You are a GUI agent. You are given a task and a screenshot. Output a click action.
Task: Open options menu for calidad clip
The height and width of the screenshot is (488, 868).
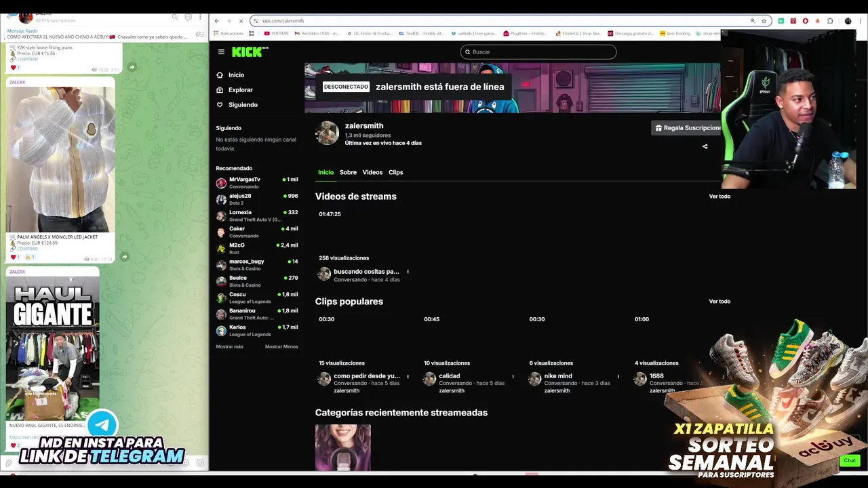513,376
